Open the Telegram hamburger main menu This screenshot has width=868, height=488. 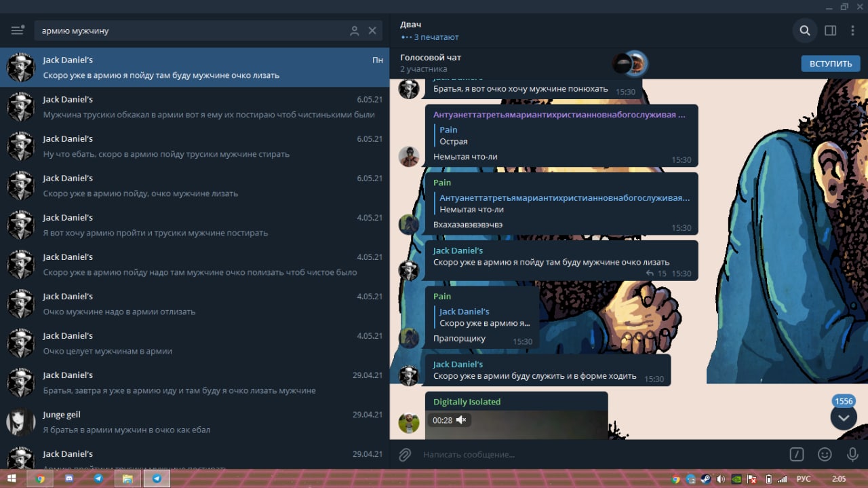[18, 31]
